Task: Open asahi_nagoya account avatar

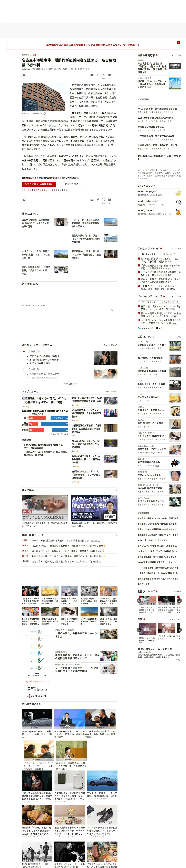Action: 178,193
